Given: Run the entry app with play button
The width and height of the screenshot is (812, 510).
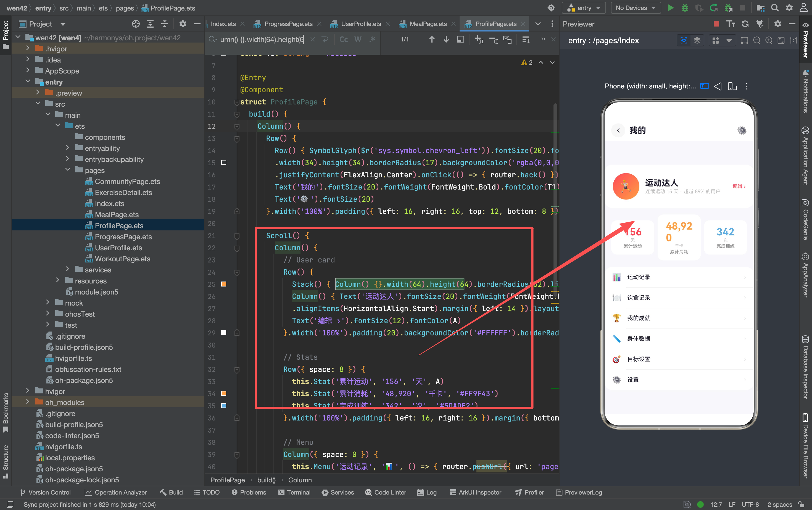Looking at the screenshot, I should pyautogui.click(x=671, y=8).
